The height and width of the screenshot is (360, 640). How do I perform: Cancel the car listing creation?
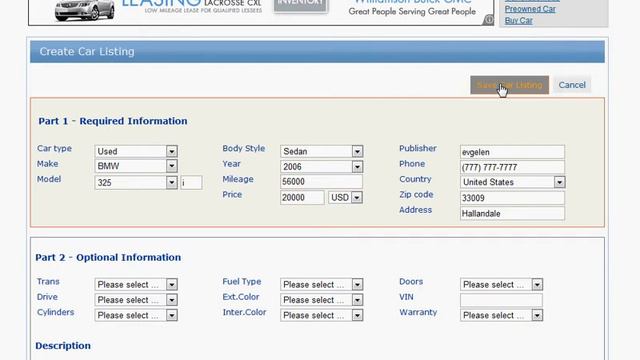click(x=572, y=85)
